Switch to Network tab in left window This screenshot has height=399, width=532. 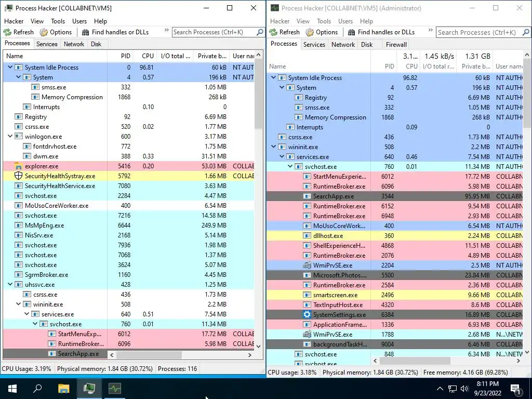(x=74, y=44)
